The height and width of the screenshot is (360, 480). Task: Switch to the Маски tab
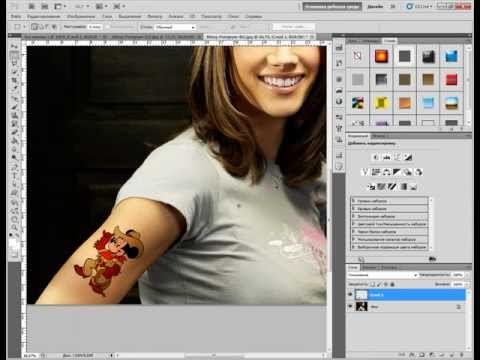(379, 136)
